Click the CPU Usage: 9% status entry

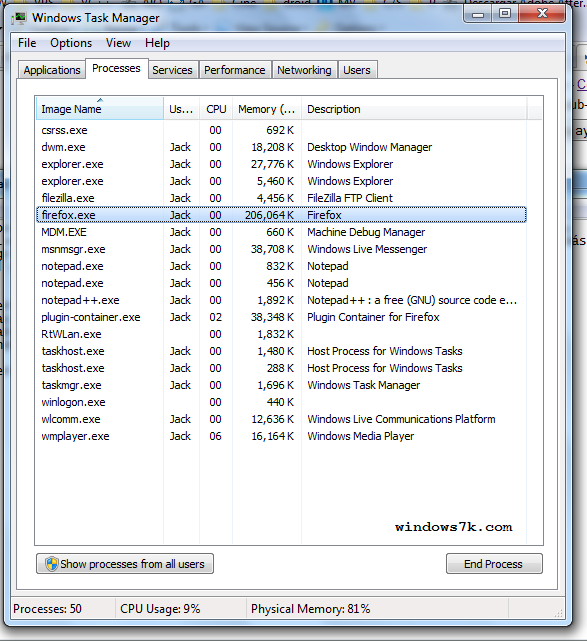[x=160, y=609]
